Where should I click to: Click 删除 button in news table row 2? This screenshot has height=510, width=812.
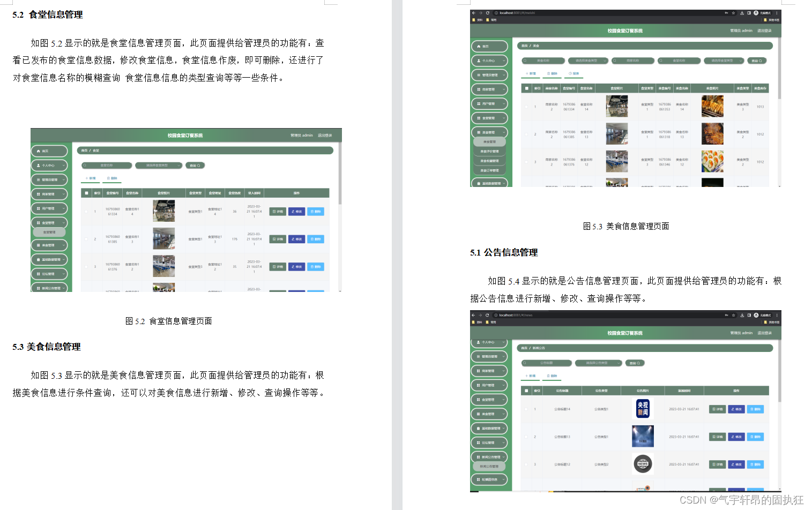coord(755,437)
